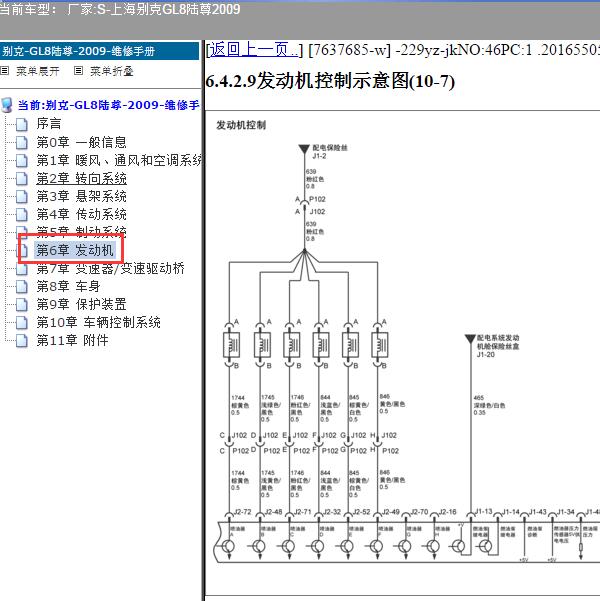Click the page icon next to 第10章
Viewport: 600px width, 601px height.
(22, 323)
